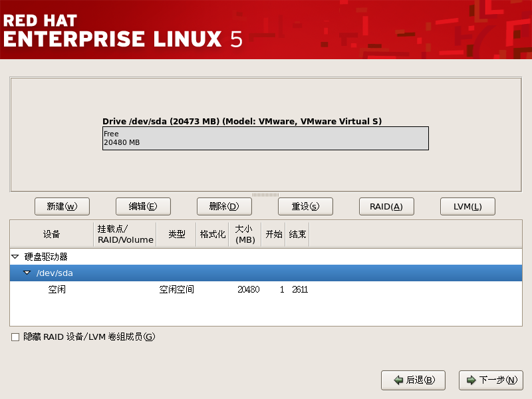Click the 格式化 column header
532x399 pixels.
point(213,235)
